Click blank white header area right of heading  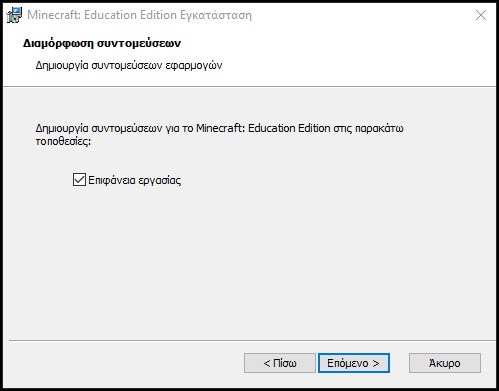point(333,50)
